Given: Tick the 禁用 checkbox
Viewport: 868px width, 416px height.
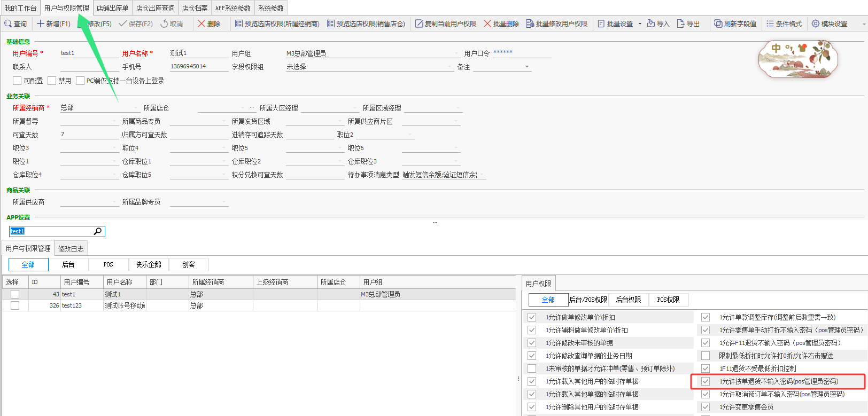Looking at the screenshot, I should tap(52, 81).
